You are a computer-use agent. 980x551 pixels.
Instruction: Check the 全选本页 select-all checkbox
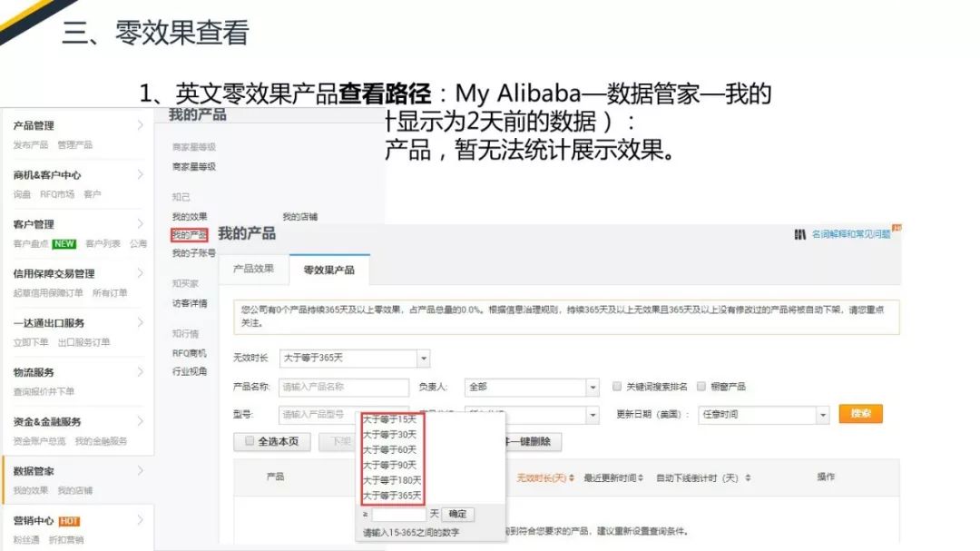click(x=249, y=442)
